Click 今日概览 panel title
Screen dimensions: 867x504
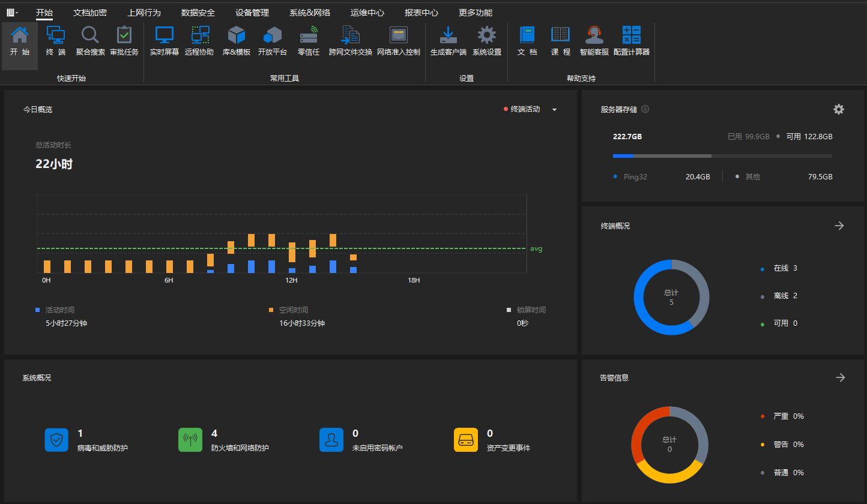(x=38, y=110)
